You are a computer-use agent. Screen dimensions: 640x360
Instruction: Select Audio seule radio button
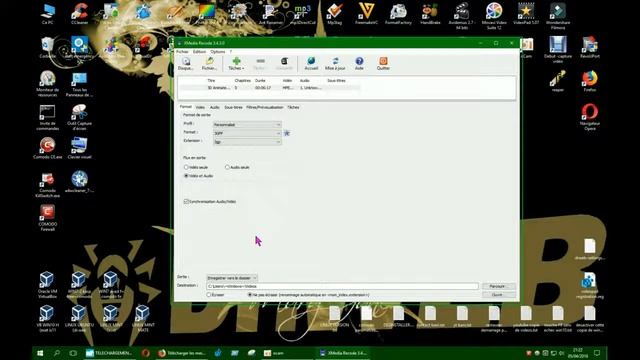pos(227,167)
